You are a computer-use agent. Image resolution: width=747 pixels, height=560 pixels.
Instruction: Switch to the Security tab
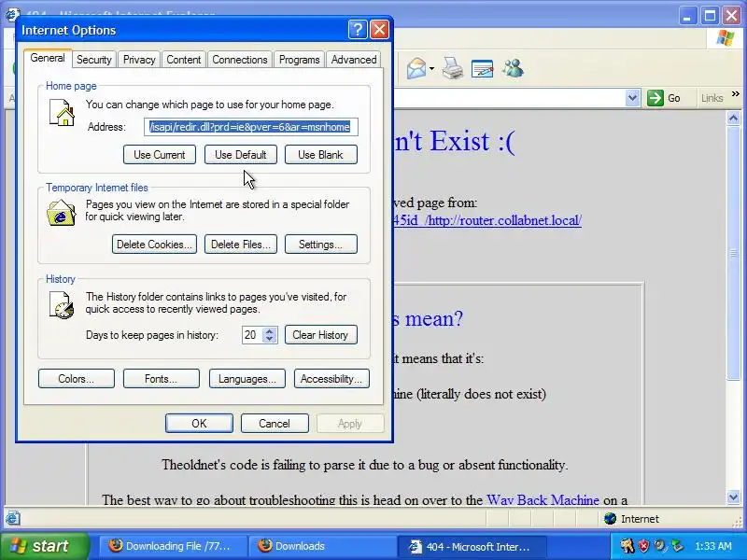[x=94, y=60]
